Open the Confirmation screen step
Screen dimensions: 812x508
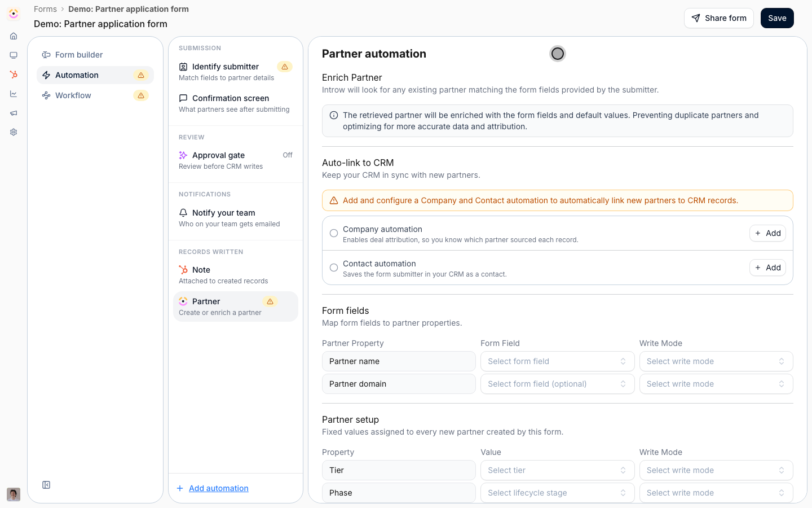pyautogui.click(x=236, y=103)
